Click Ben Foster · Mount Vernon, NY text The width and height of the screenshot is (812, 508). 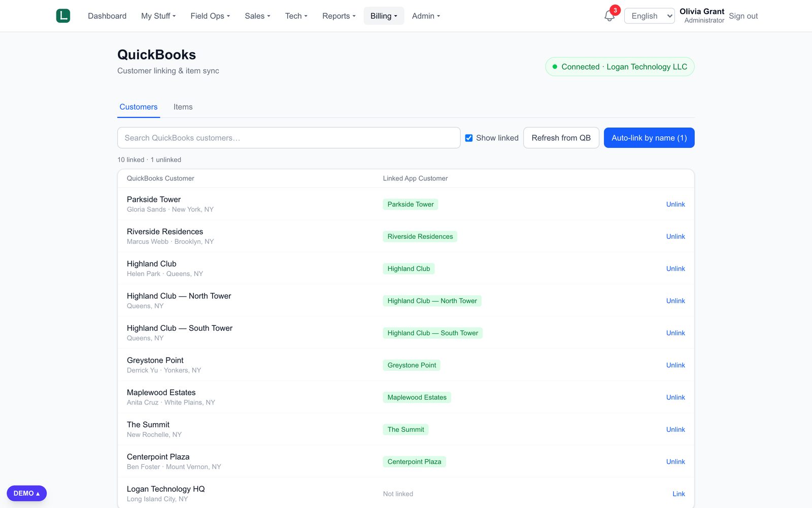pyautogui.click(x=174, y=467)
